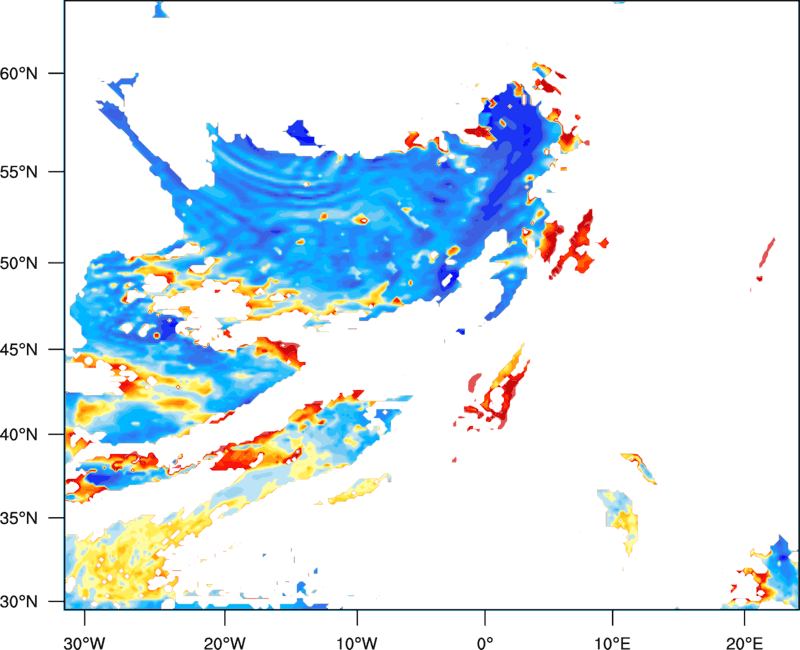Click the 45°N latitude label

point(19,349)
